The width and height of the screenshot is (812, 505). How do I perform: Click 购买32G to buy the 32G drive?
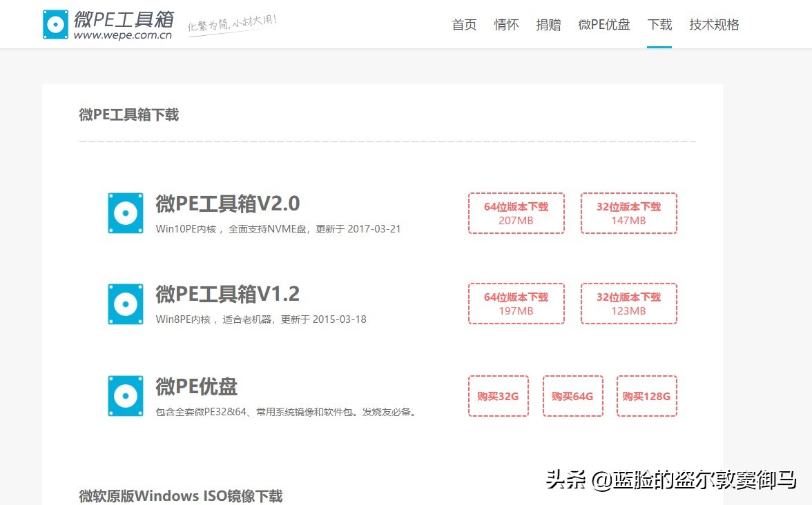coord(498,395)
